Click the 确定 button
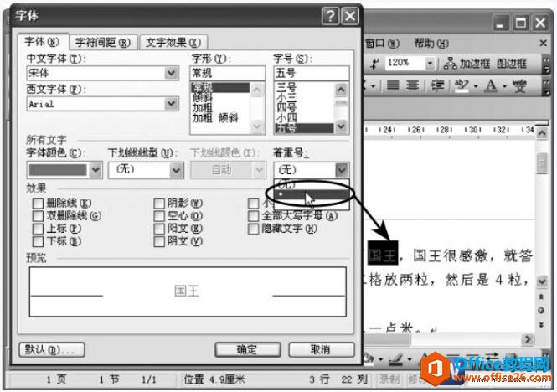This screenshot has height=392, width=557. [x=248, y=350]
